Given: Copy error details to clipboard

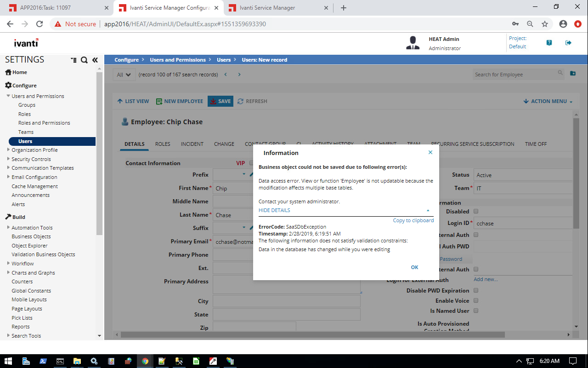Looking at the screenshot, I should click(413, 220).
